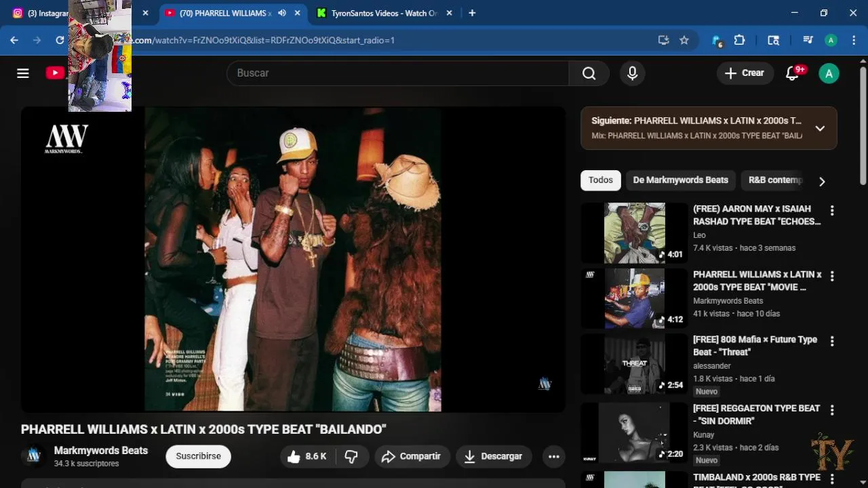868x488 pixels.
Task: Like the video (8.6 K)
Action: tap(307, 457)
